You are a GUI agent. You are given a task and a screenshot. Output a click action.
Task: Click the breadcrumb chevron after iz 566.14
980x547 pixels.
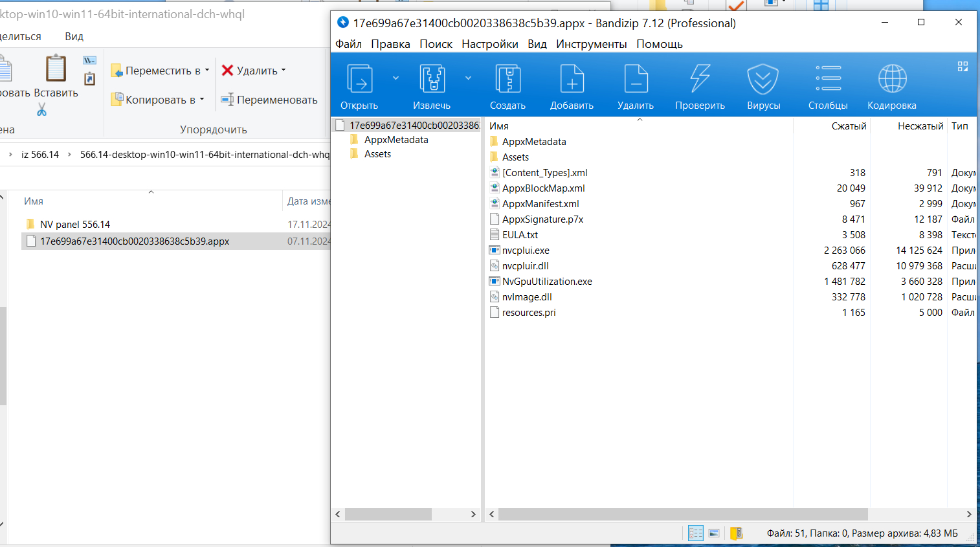[69, 155]
